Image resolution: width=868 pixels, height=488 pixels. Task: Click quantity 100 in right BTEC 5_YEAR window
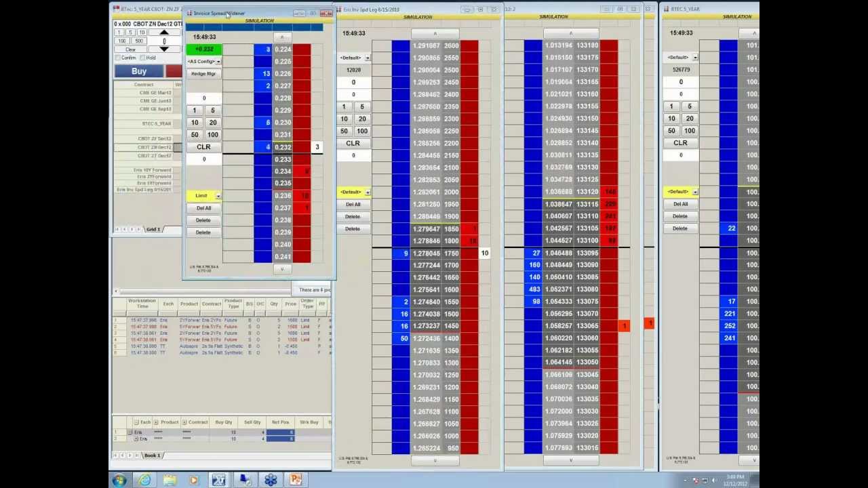click(x=689, y=131)
